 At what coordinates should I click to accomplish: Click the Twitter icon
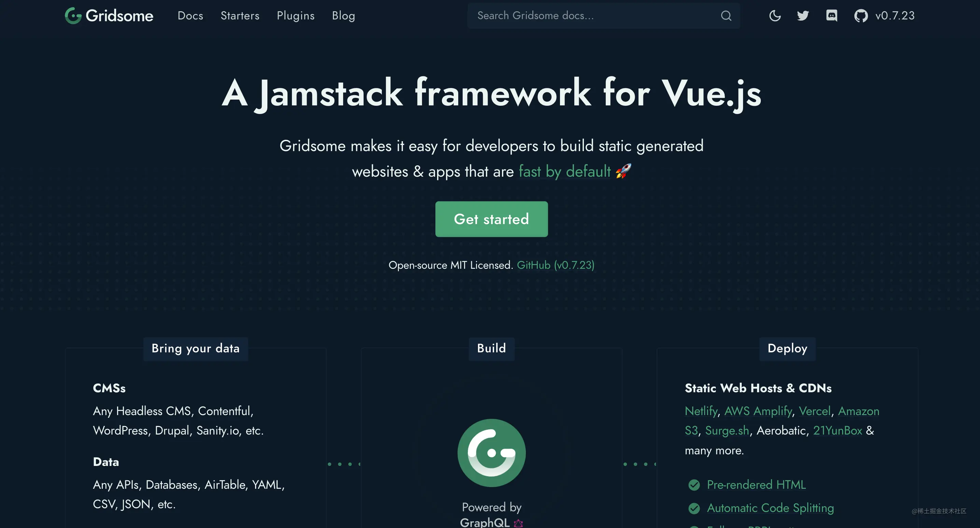802,15
